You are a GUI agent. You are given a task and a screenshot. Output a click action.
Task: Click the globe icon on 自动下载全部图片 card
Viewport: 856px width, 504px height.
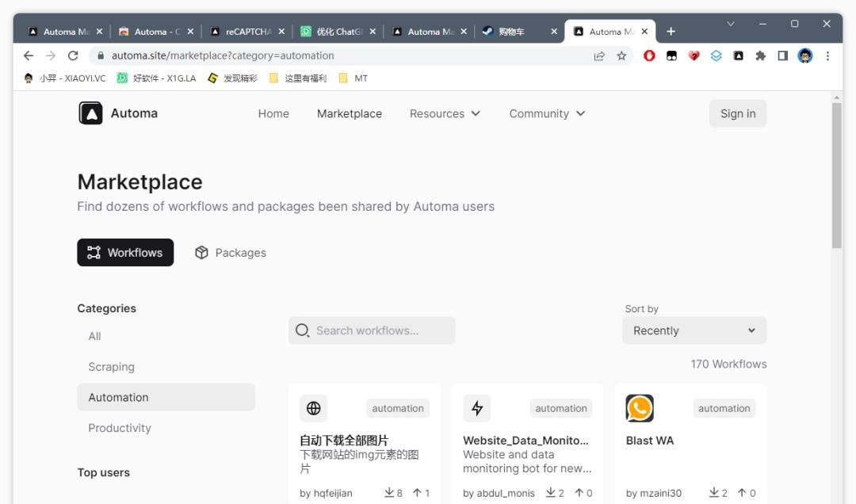pyautogui.click(x=313, y=408)
